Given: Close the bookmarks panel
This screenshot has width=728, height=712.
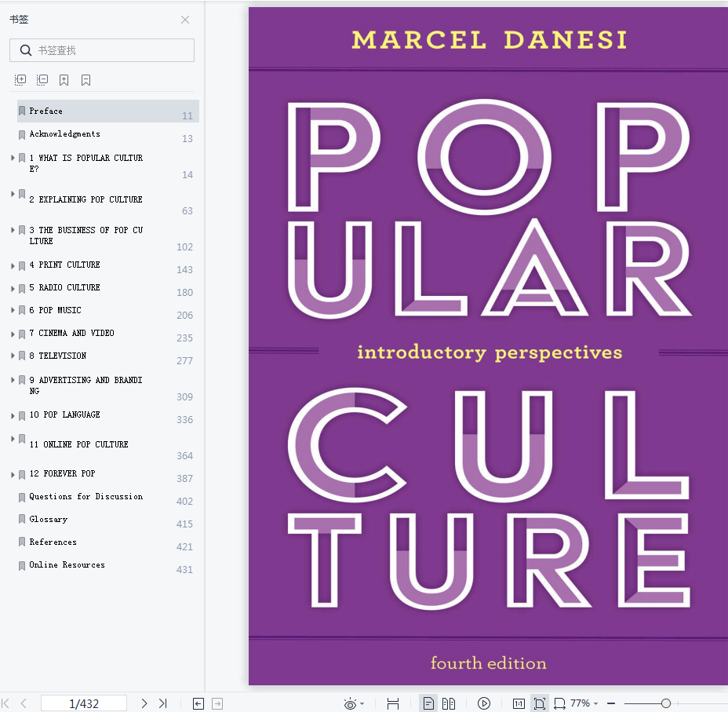Looking at the screenshot, I should pyautogui.click(x=185, y=20).
